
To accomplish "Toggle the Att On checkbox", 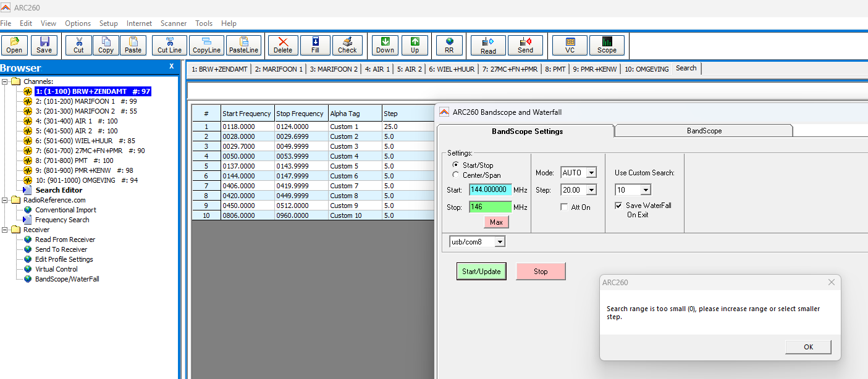I will [x=564, y=207].
